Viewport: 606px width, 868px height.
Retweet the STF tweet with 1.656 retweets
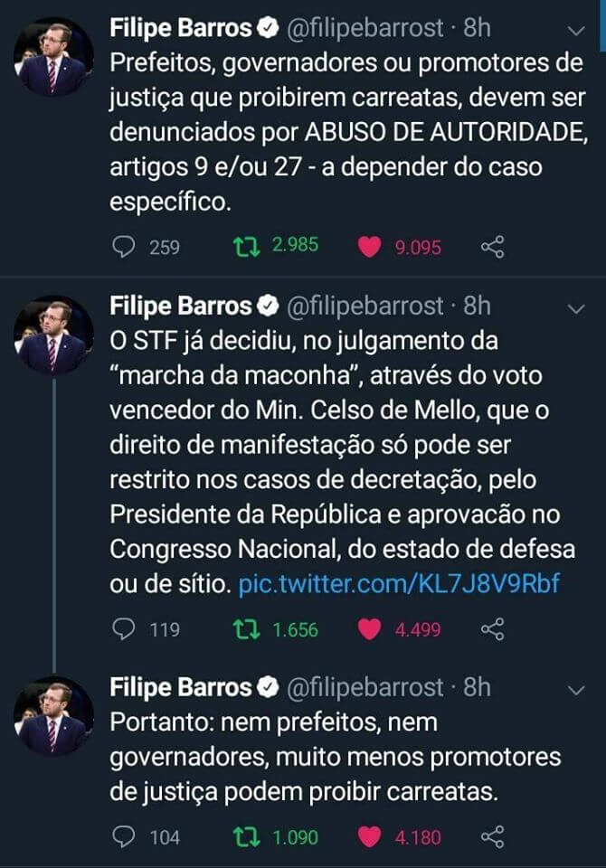point(244,629)
